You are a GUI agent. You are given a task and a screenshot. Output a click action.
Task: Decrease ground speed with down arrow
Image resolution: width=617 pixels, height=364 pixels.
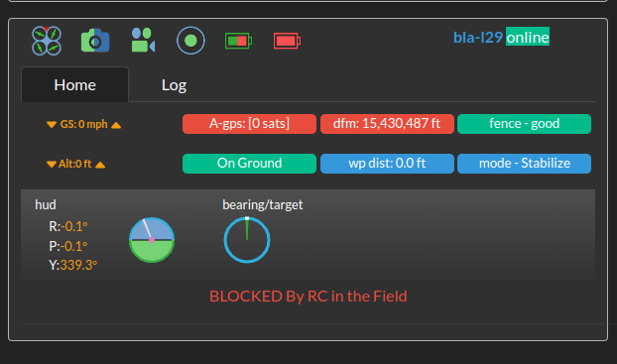pos(52,125)
